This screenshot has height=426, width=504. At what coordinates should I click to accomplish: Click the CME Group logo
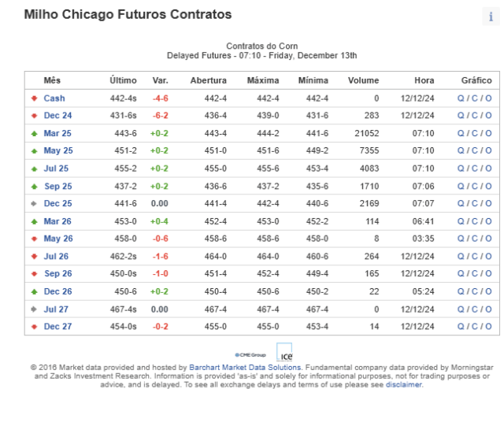250,355
